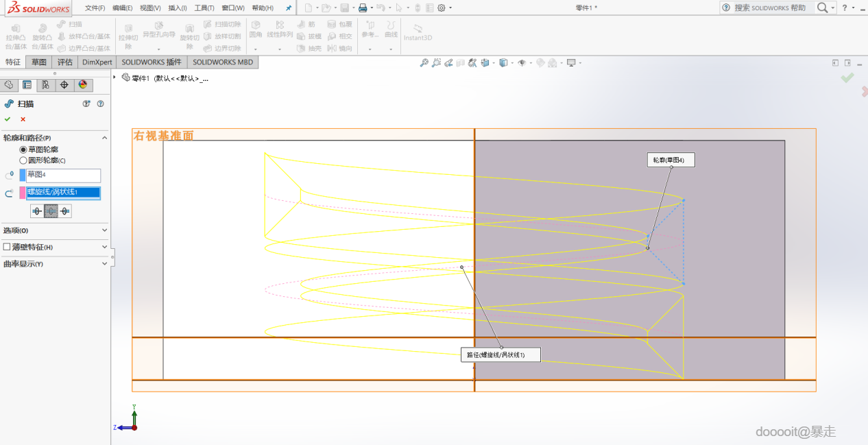
Task: Open the 插入 menu
Action: click(x=177, y=8)
